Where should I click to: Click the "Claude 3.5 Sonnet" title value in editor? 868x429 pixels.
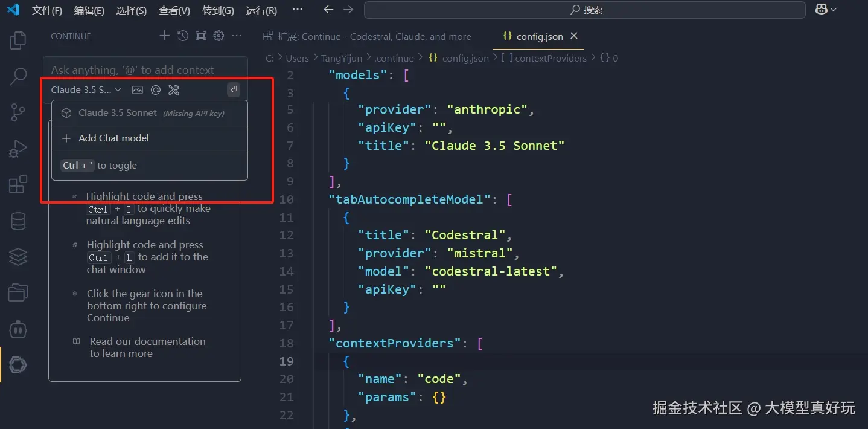494,146
